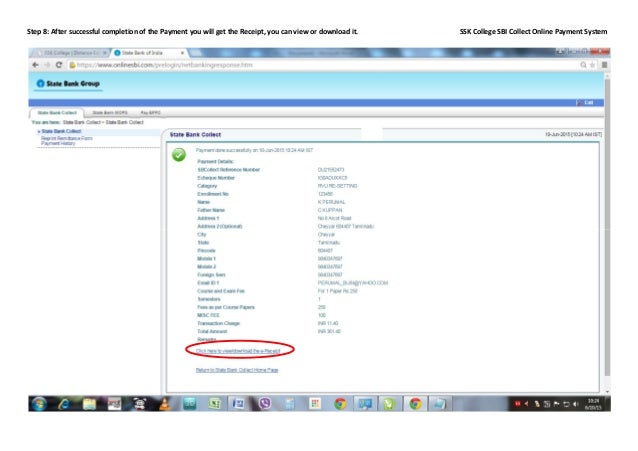The image size is (638, 451).
Task: Open the State Bank MOPS tab
Action: click(110, 113)
